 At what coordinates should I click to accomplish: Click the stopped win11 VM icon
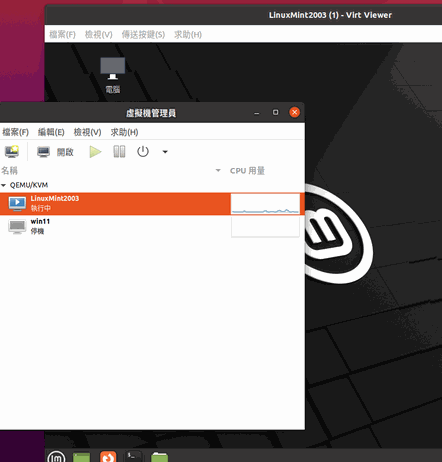(x=17, y=226)
